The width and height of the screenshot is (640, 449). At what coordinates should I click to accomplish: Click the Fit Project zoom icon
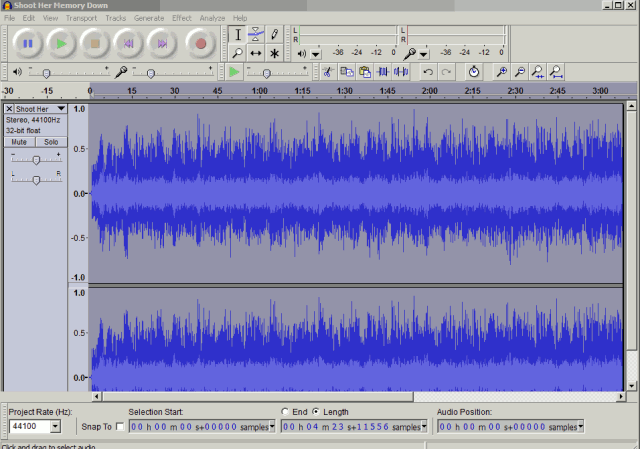[556, 72]
